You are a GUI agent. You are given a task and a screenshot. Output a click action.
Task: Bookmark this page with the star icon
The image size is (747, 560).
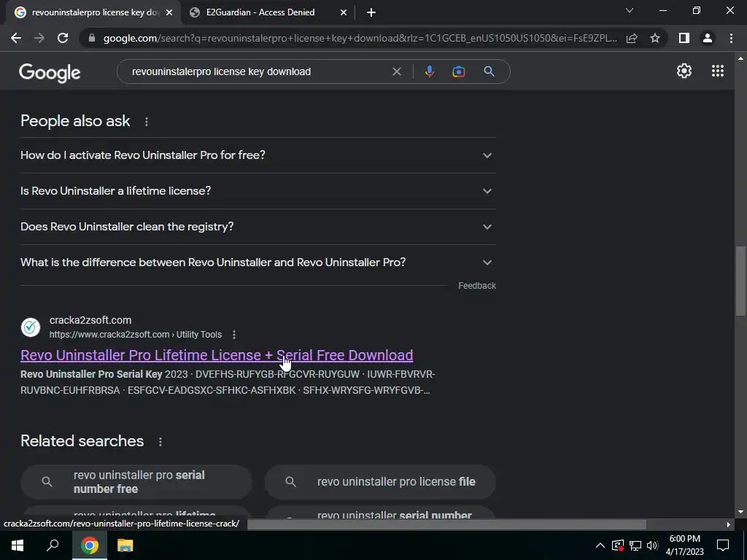click(655, 38)
